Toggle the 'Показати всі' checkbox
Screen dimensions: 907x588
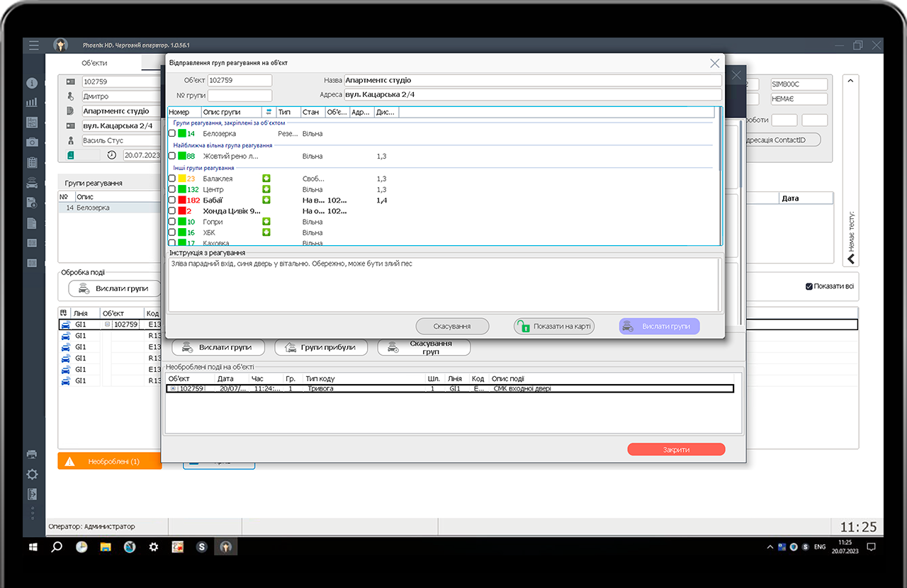point(809,286)
